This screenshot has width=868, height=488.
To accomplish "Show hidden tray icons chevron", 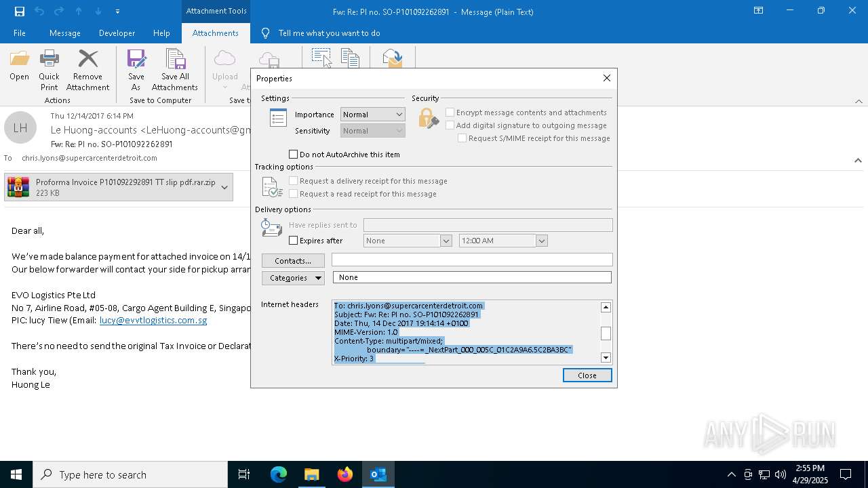I will point(732,474).
